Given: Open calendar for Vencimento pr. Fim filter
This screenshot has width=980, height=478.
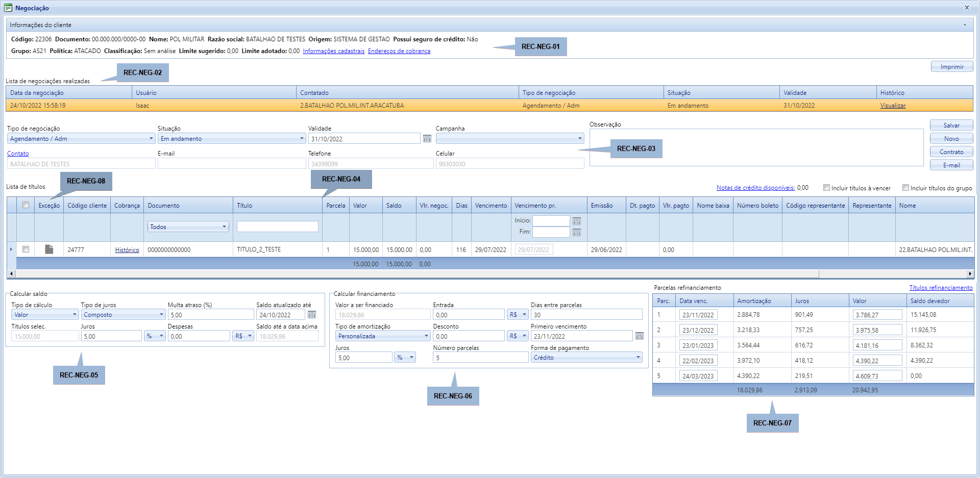Looking at the screenshot, I should pyautogui.click(x=577, y=232).
